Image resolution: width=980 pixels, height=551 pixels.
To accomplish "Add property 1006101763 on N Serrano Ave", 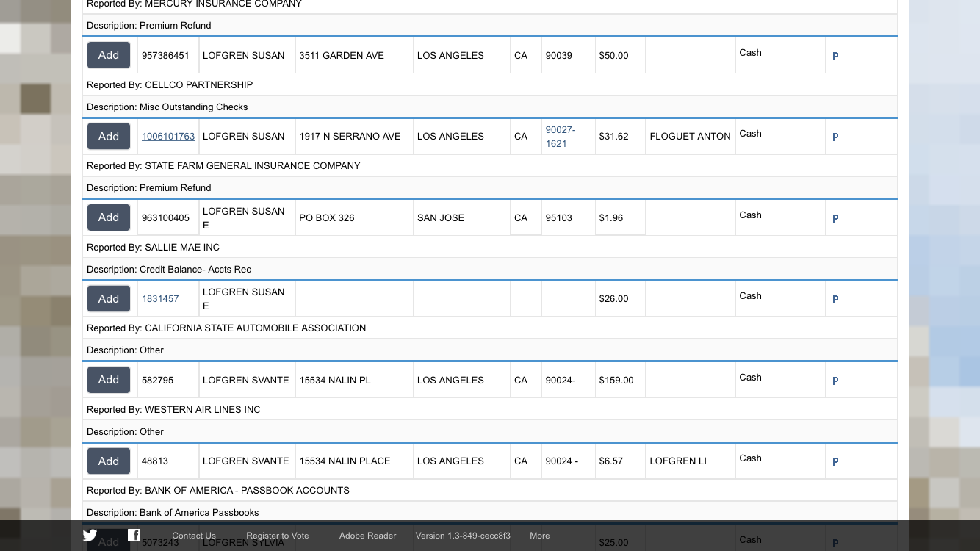I will point(109,136).
